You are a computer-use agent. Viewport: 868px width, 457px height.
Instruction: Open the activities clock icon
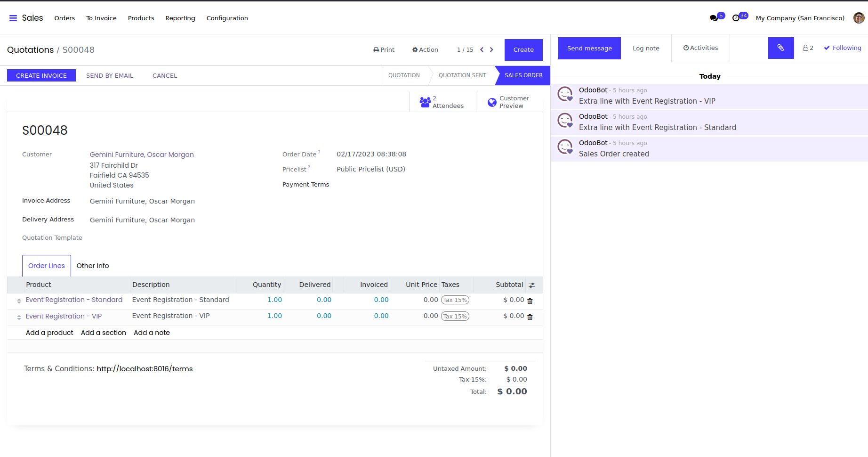(x=736, y=18)
